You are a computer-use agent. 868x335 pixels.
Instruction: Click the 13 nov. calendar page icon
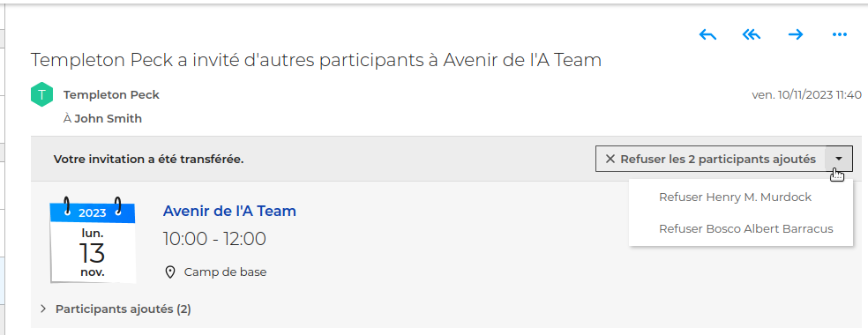pos(93,241)
